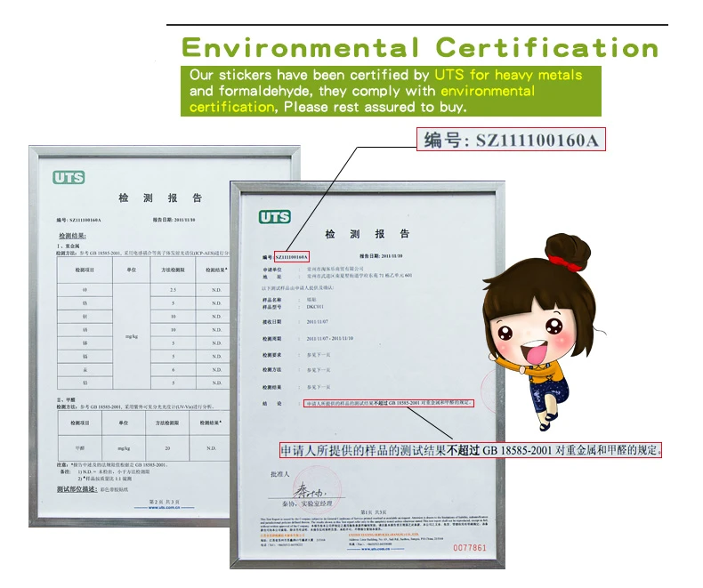The height and width of the screenshot is (588, 703).
Task: Click the small red-boxed report number on right certificate
Action: click(291, 257)
